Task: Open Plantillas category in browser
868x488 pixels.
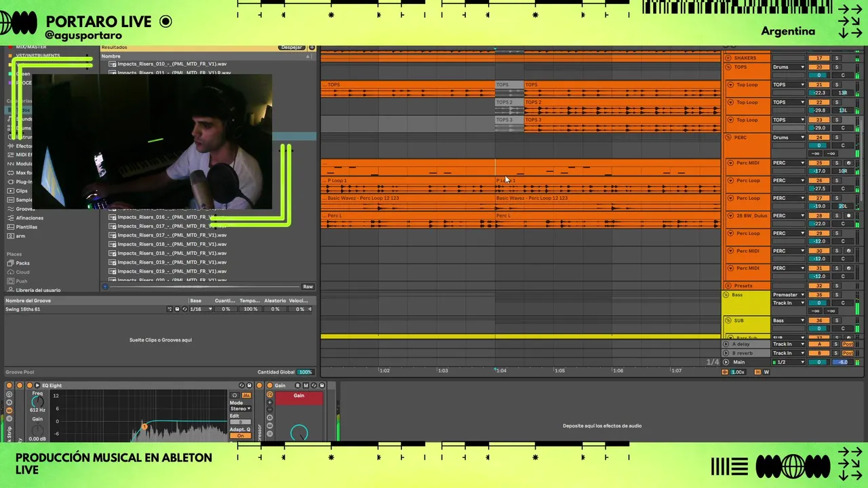Action: pos(26,226)
